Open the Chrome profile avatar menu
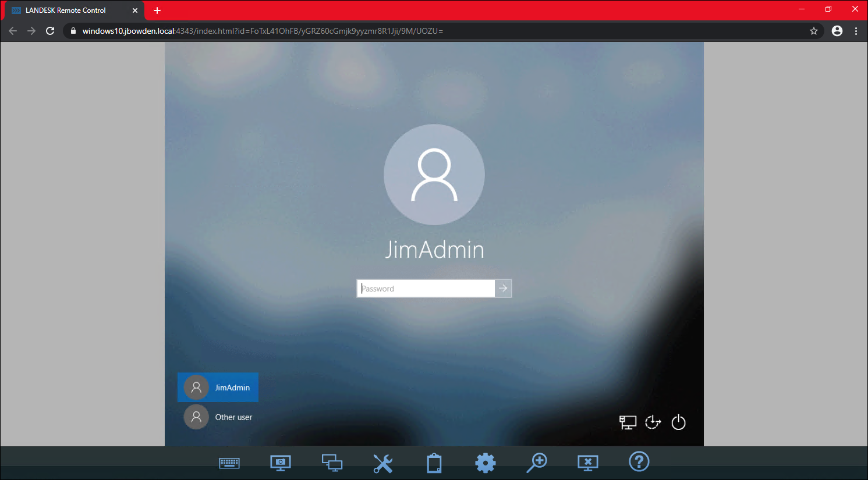 click(x=837, y=31)
